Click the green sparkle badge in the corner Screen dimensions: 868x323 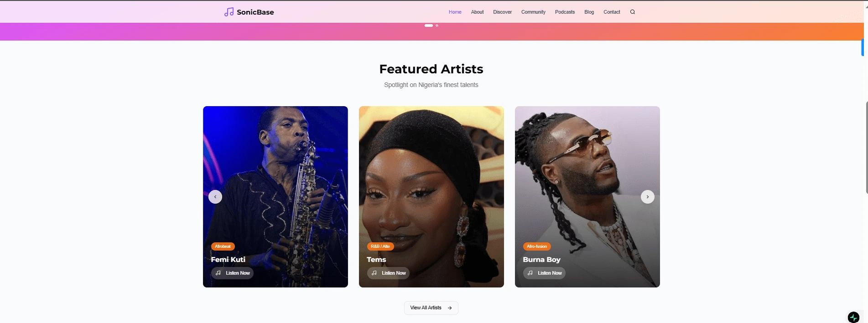point(853,317)
